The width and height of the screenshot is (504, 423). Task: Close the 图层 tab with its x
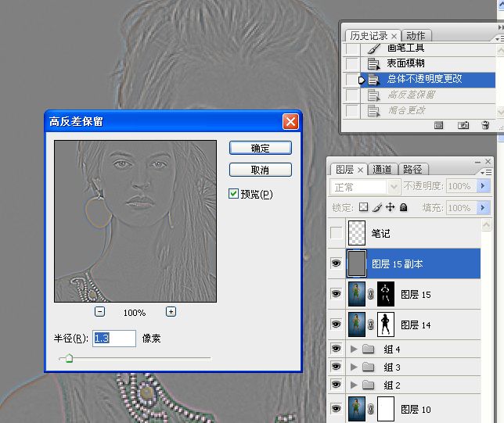pos(360,170)
